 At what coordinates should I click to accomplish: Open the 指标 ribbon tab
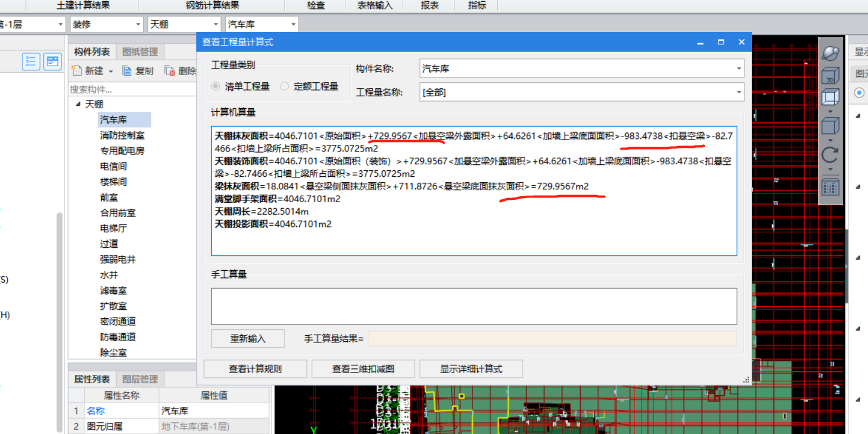coord(477,5)
